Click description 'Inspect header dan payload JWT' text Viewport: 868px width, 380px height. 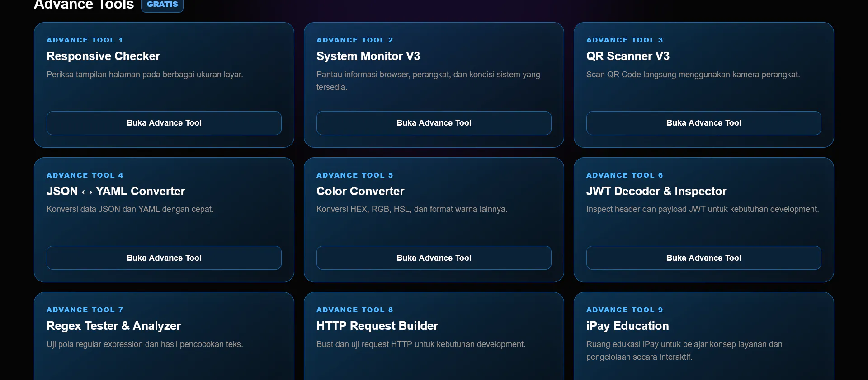point(703,209)
